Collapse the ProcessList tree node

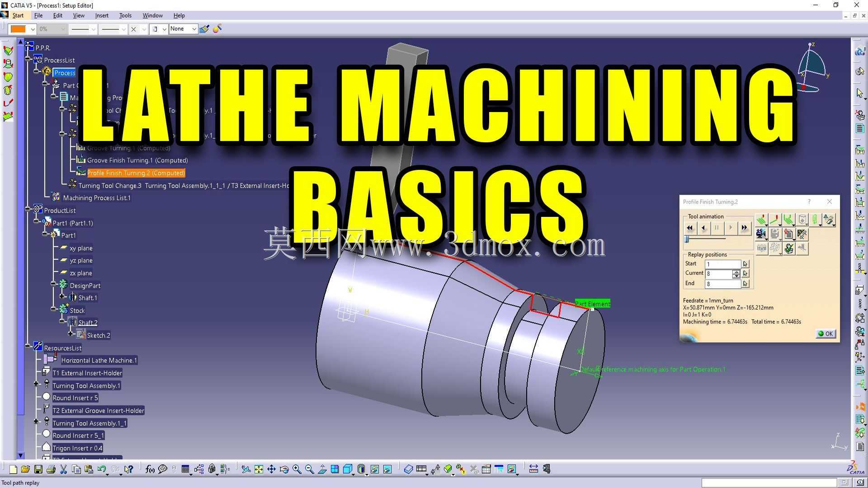[28, 59]
